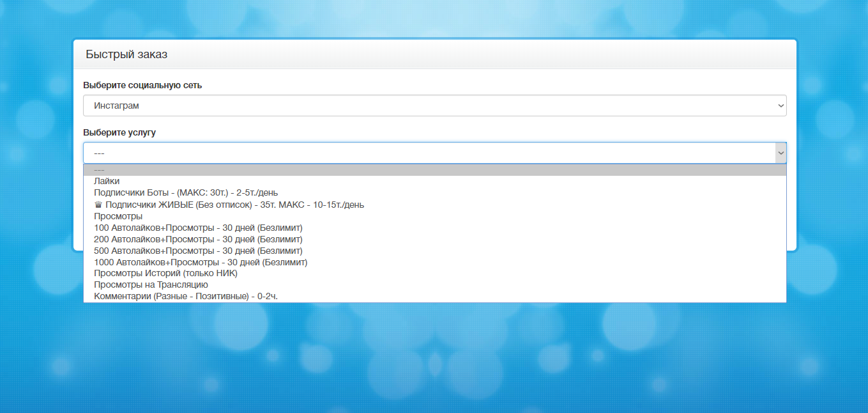868x413 pixels.
Task: Pick Подписчики ЖИВЫЕ (Без отписок) option
Action: pos(434,205)
